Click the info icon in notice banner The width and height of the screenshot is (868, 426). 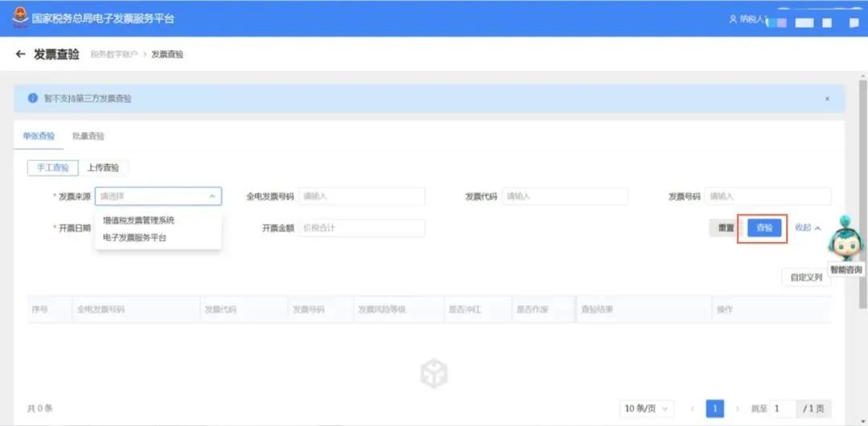33,98
